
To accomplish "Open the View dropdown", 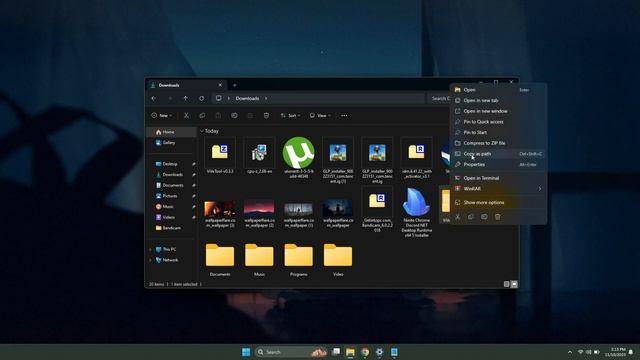I will pyautogui.click(x=320, y=116).
